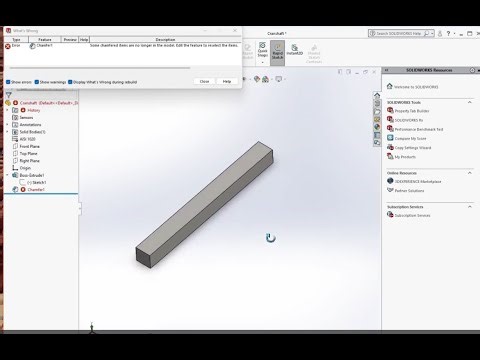480x360 pixels.
Task: Collapse the Online Resources section
Action: (x=470, y=173)
